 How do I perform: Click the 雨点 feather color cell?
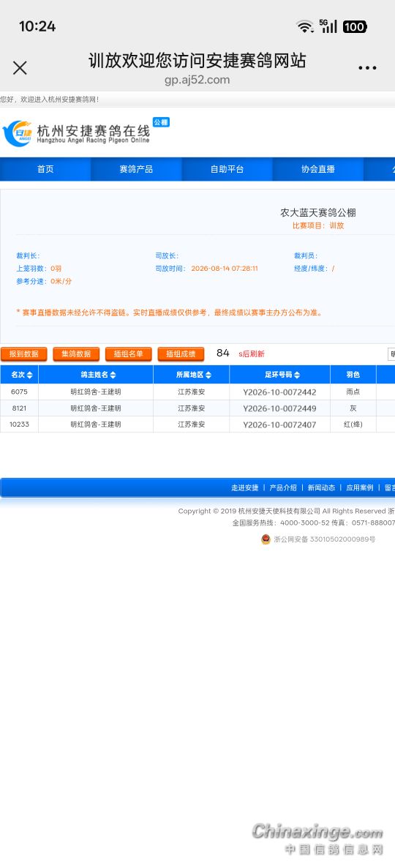(353, 392)
